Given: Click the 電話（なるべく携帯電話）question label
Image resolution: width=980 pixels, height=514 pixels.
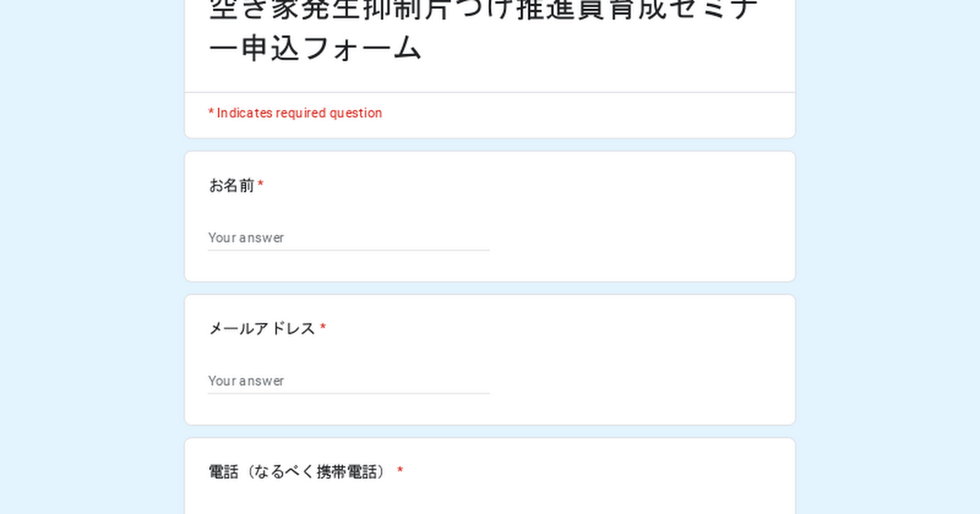Looking at the screenshot, I should pyautogui.click(x=297, y=472).
